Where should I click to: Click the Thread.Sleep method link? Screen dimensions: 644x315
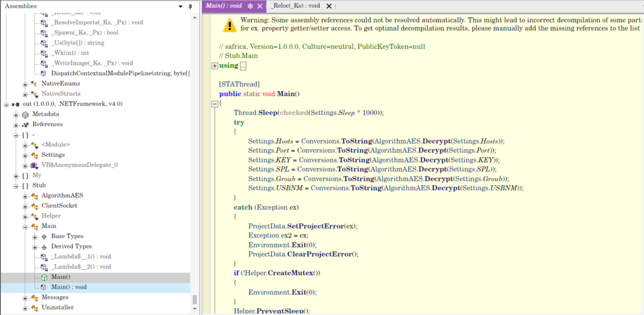click(268, 113)
